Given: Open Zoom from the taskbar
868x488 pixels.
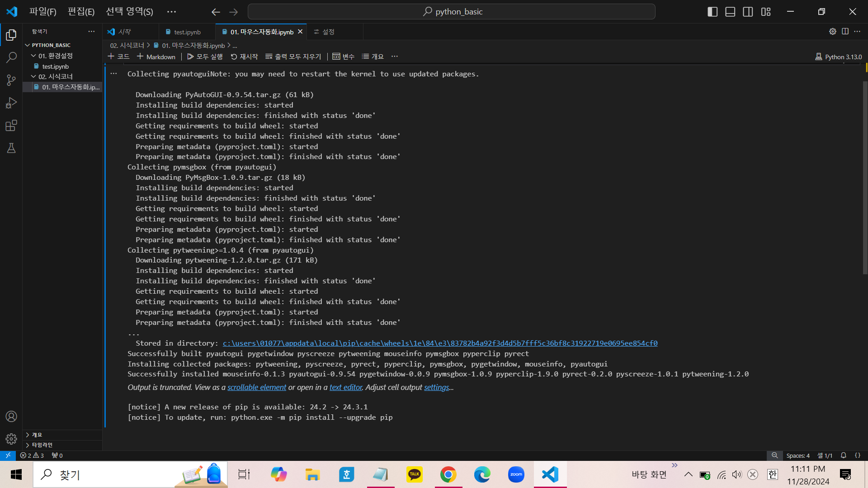Looking at the screenshot, I should pos(516,474).
